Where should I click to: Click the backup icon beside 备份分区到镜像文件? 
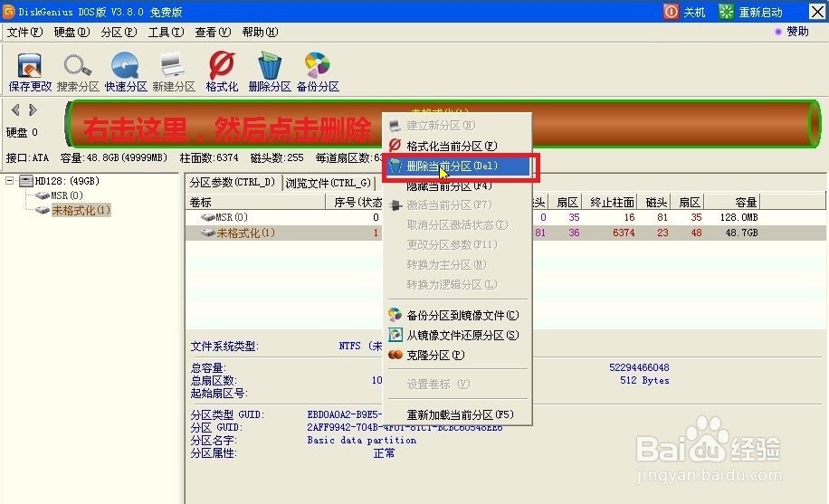(x=395, y=315)
